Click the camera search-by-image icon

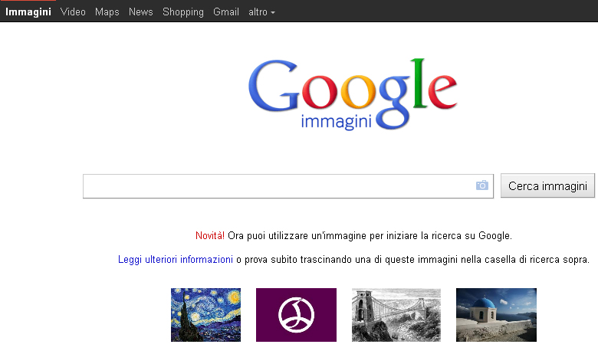tap(482, 185)
